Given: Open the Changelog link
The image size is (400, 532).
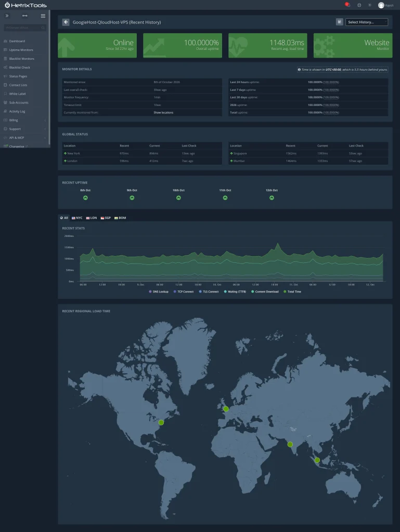Looking at the screenshot, I should (x=17, y=146).
